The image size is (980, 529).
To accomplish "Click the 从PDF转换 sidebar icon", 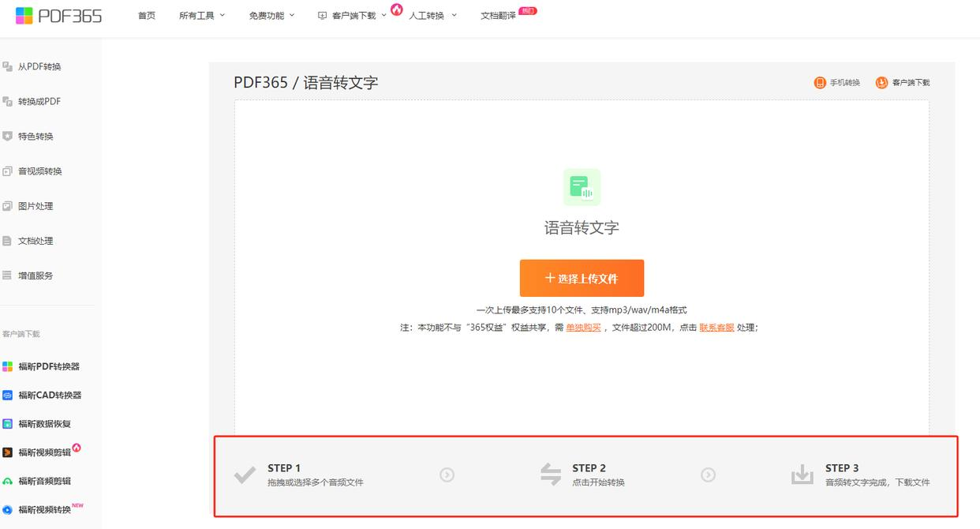I will (8, 66).
